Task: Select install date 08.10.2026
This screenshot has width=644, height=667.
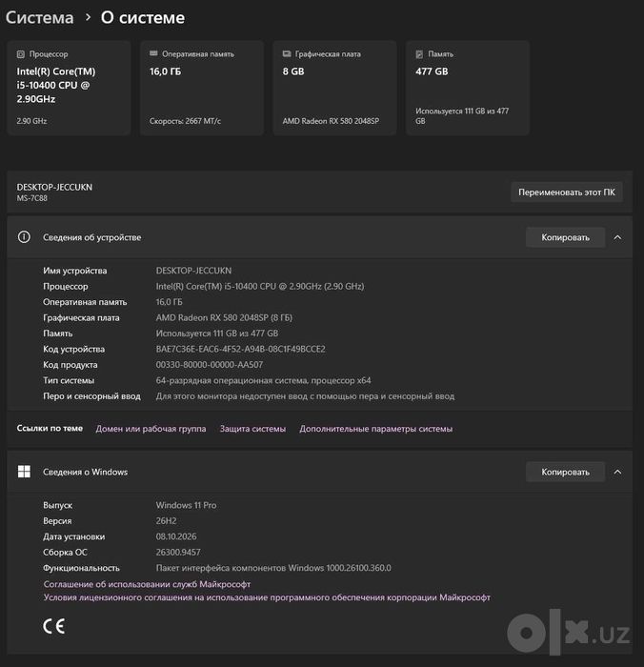Action: [x=176, y=536]
